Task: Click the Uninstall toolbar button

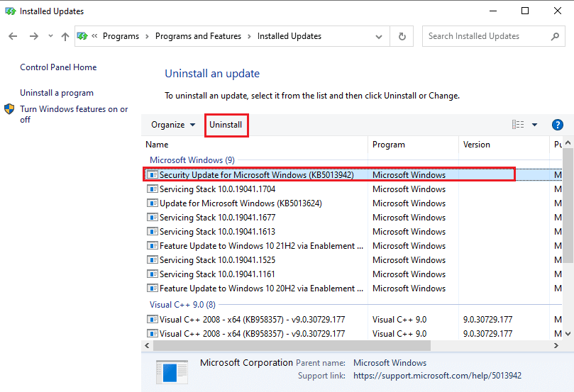Action: click(226, 125)
